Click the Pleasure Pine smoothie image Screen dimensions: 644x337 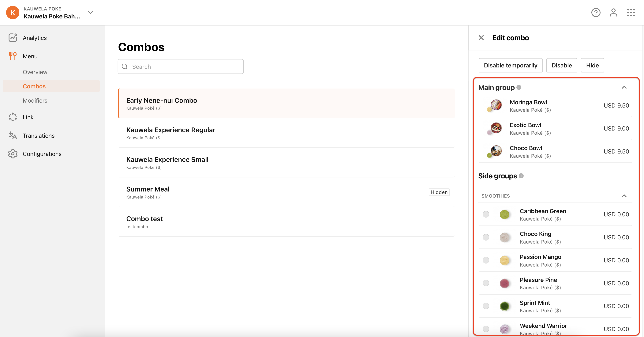(504, 283)
